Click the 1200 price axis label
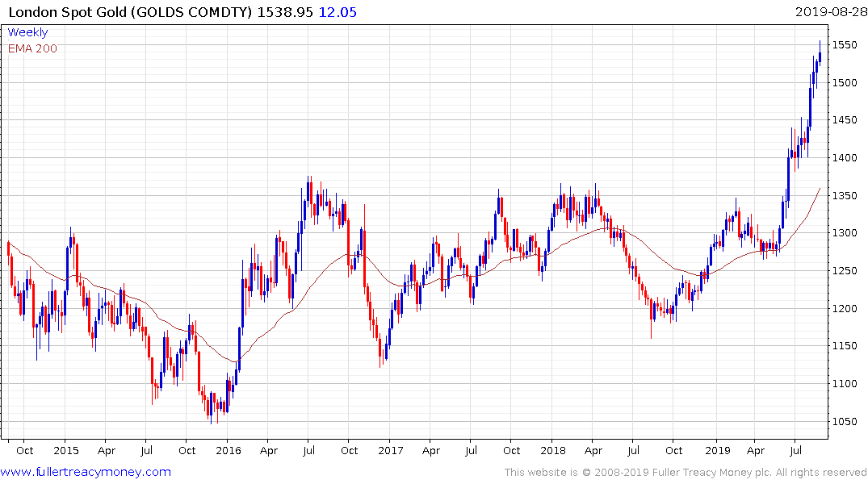868x484 pixels. 845,308
